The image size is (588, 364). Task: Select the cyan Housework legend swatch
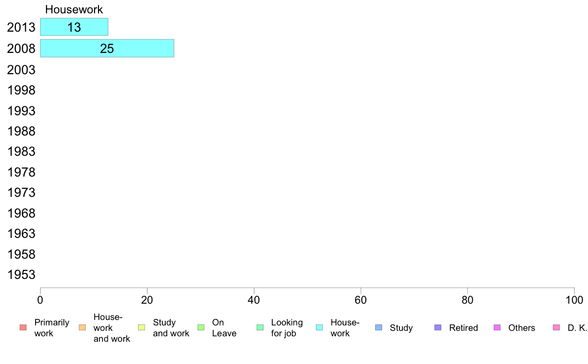tap(319, 327)
